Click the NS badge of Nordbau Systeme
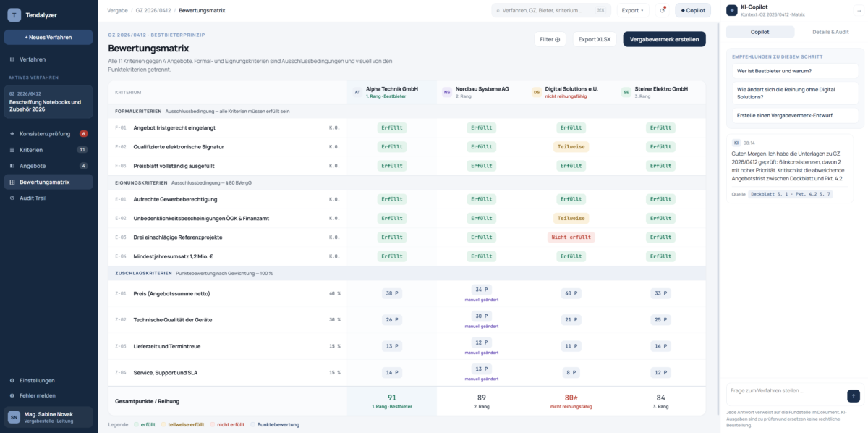Image resolution: width=868 pixels, height=433 pixels. [x=447, y=92]
